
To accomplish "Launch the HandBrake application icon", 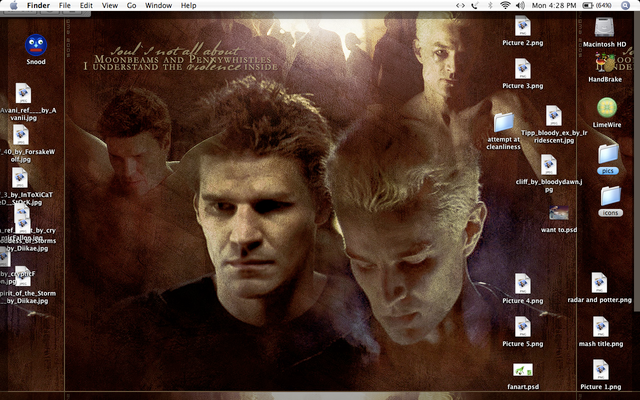I will (x=604, y=63).
